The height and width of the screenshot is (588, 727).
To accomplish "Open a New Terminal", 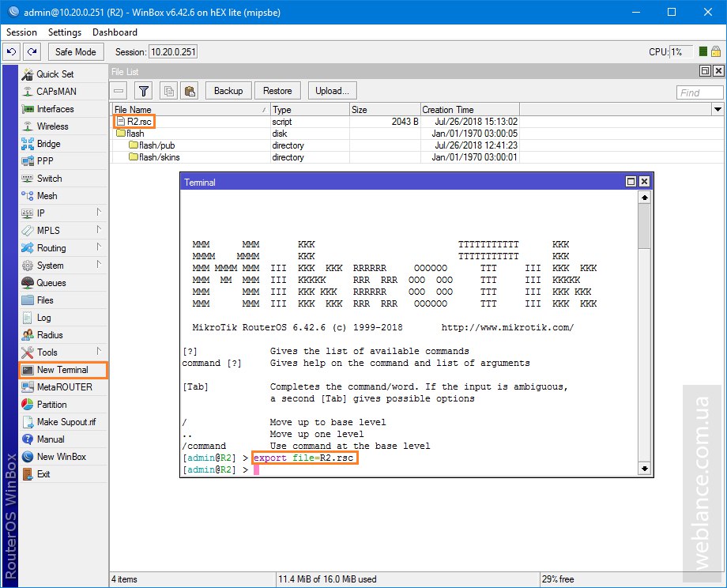I will tap(63, 370).
